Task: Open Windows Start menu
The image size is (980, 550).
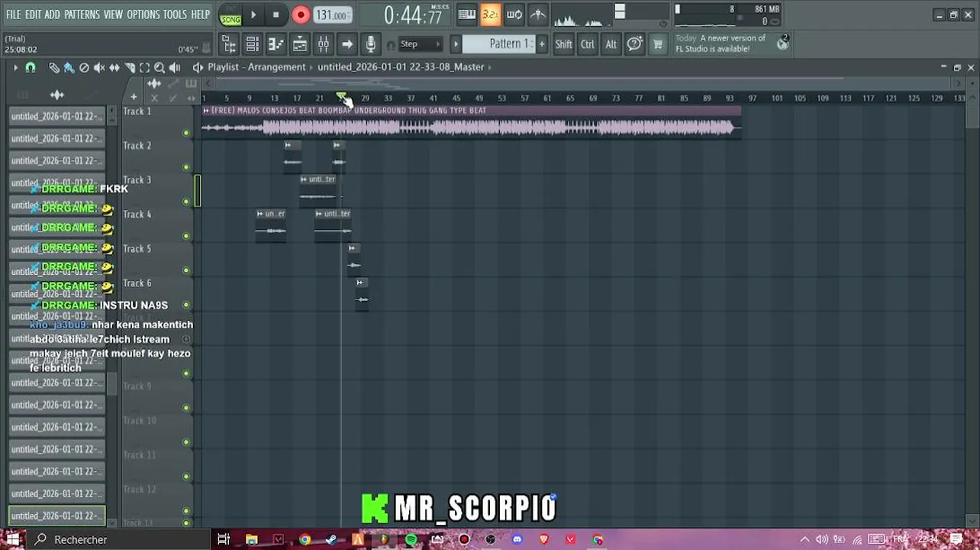Action: coord(12,539)
